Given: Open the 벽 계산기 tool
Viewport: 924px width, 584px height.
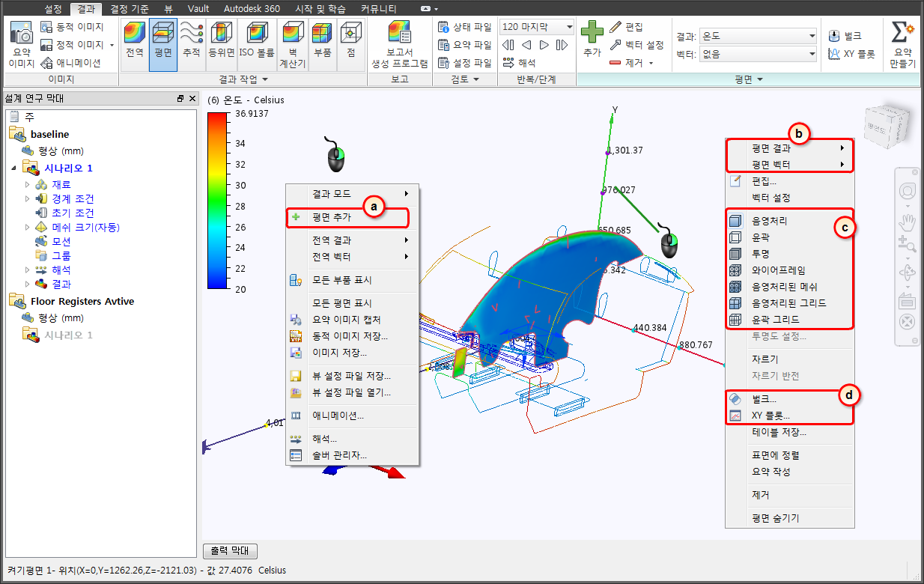Looking at the screenshot, I should (x=292, y=45).
